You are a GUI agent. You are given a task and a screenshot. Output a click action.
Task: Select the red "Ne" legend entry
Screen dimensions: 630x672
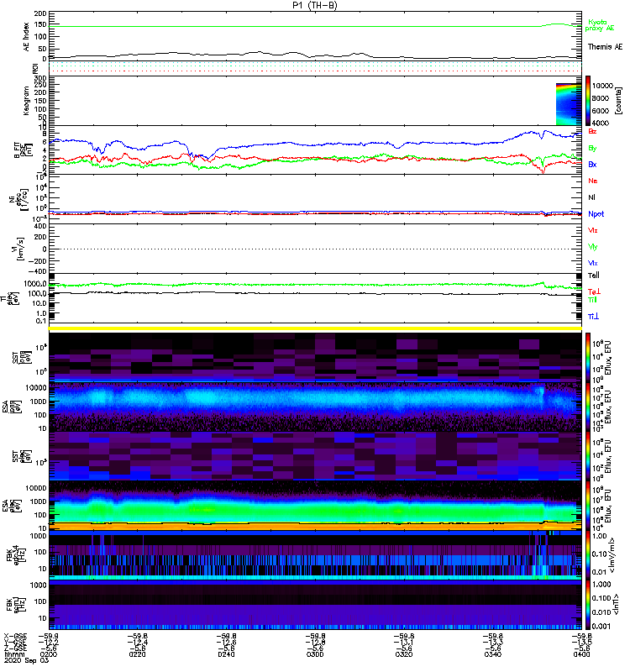[593, 181]
